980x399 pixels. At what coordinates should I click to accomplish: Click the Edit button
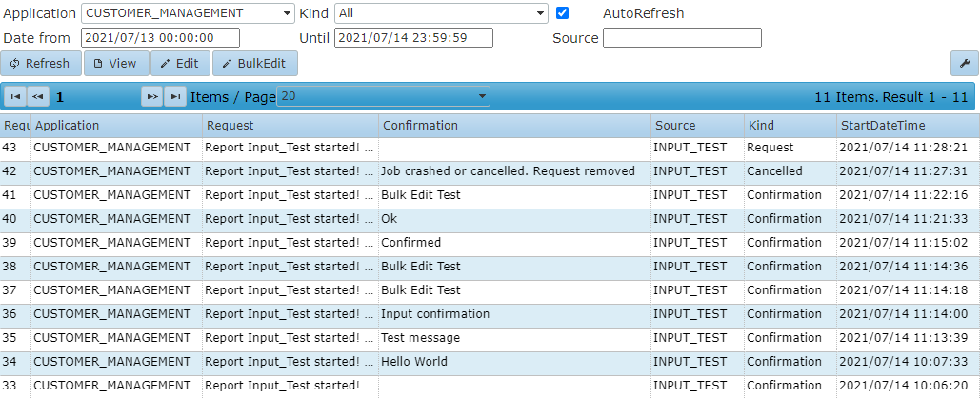180,63
